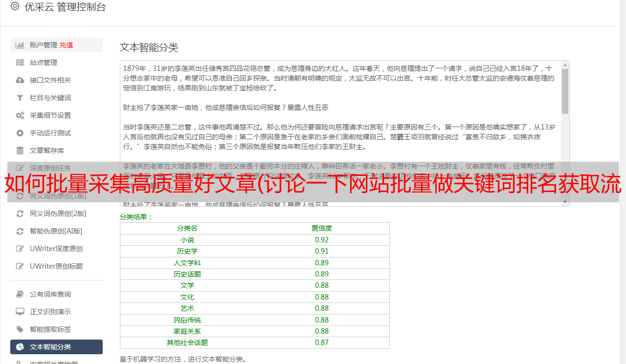Click the edit pencil icon for UWriter深度原创
Screen dimensions: 626x364
tap(20, 249)
